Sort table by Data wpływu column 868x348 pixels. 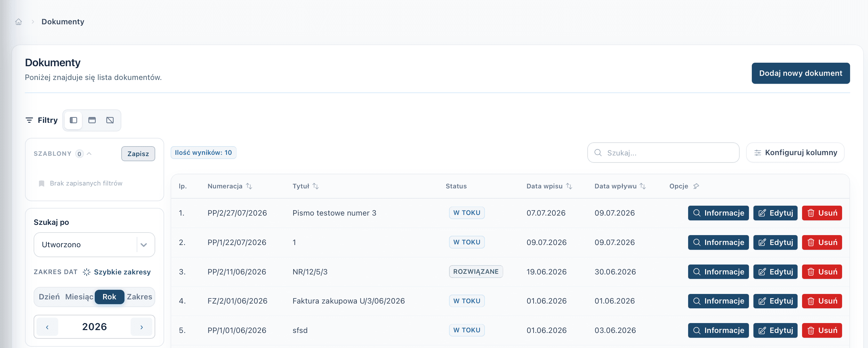[x=643, y=186]
